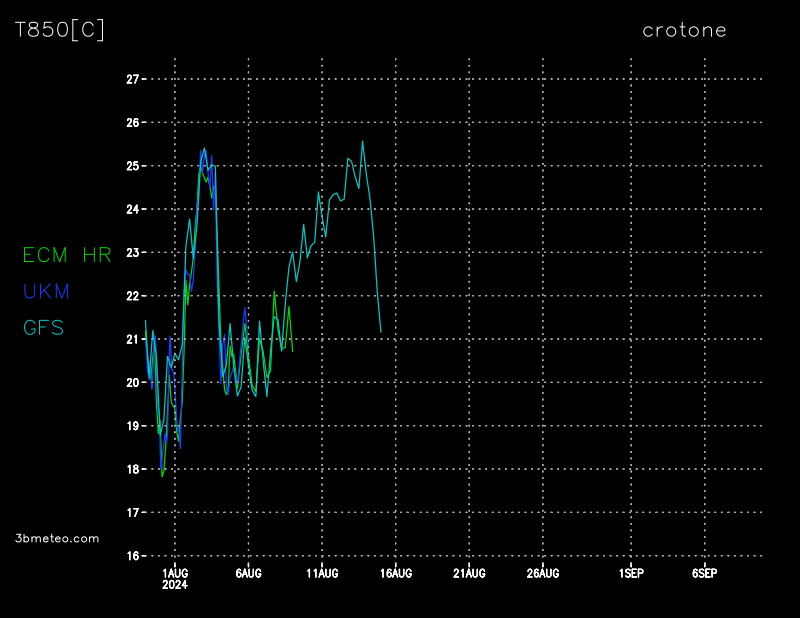The height and width of the screenshot is (618, 800).
Task: Select the 16 degree axis label
Action: click(132, 556)
